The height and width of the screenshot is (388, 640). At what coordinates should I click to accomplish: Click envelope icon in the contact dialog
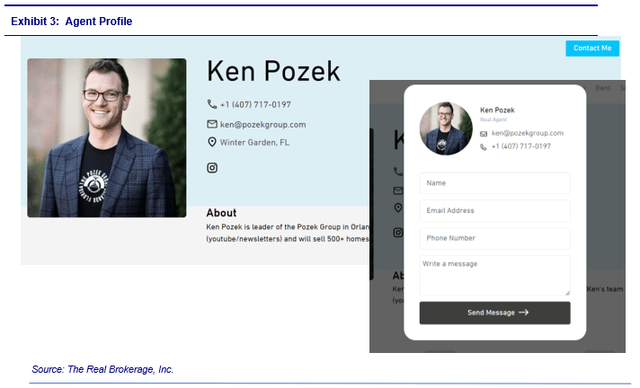pos(483,134)
